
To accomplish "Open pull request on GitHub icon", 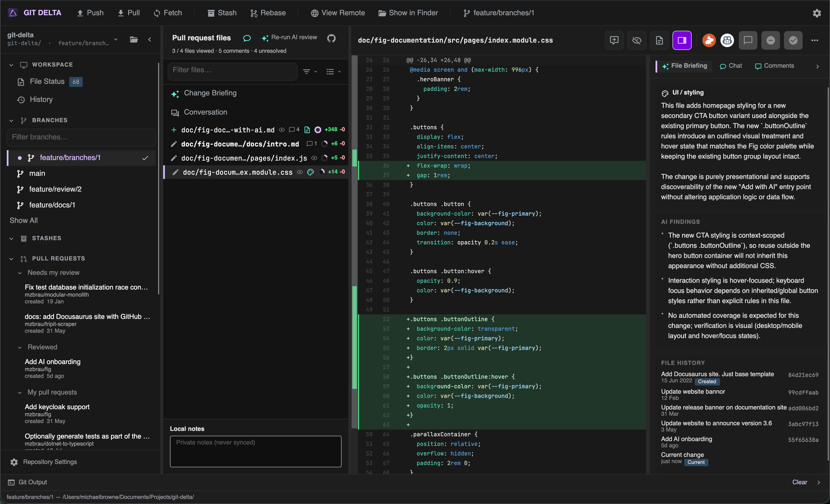I will [x=331, y=38].
